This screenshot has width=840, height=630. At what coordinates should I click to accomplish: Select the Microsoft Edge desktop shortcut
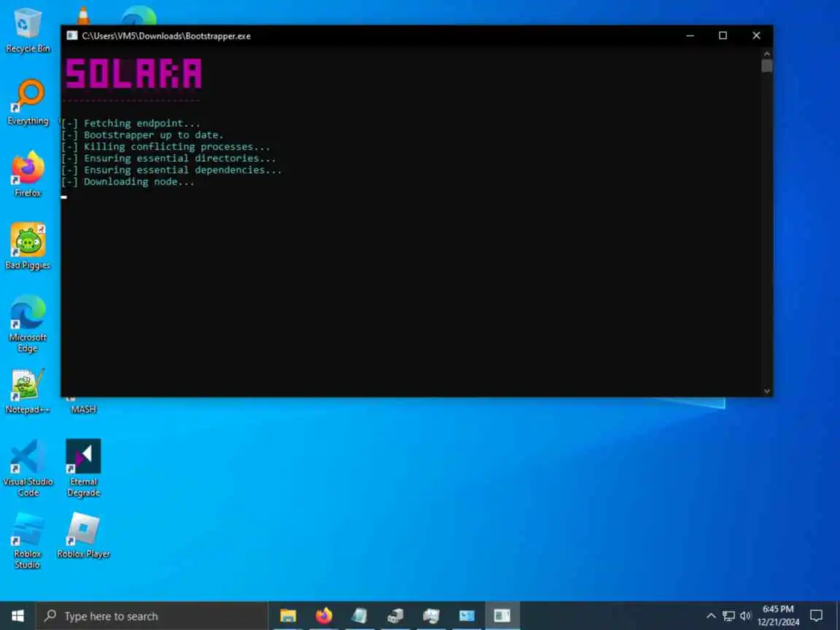click(28, 324)
